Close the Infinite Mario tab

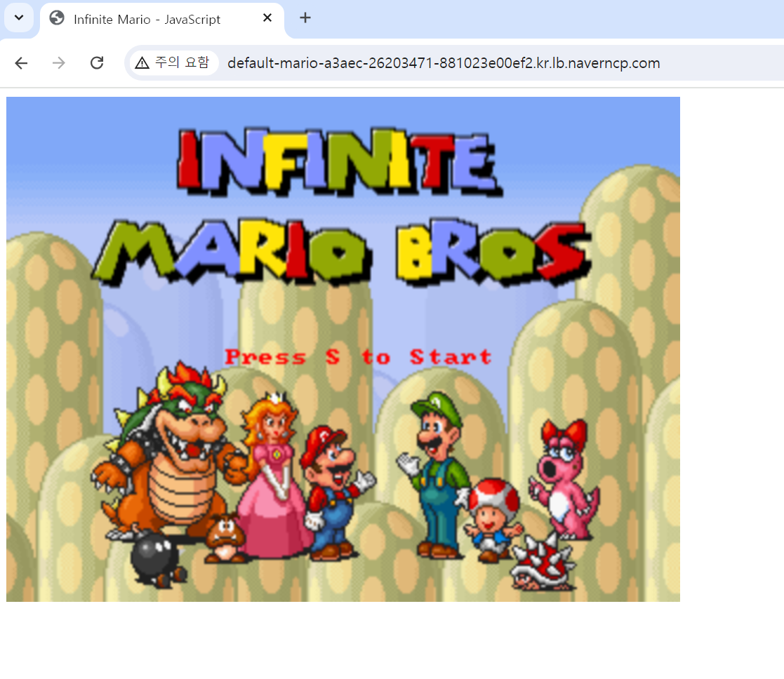tap(267, 18)
